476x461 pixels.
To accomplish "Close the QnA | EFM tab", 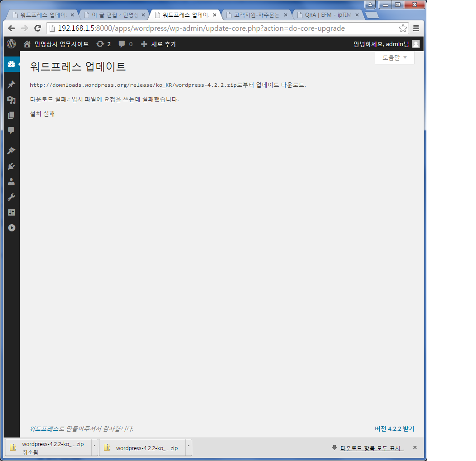I will (x=357, y=15).
